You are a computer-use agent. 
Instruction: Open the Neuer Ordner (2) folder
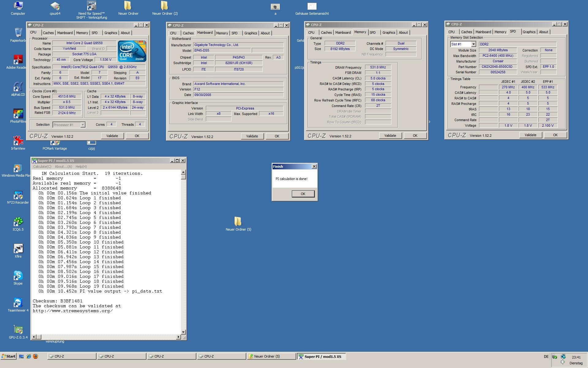(x=165, y=8)
